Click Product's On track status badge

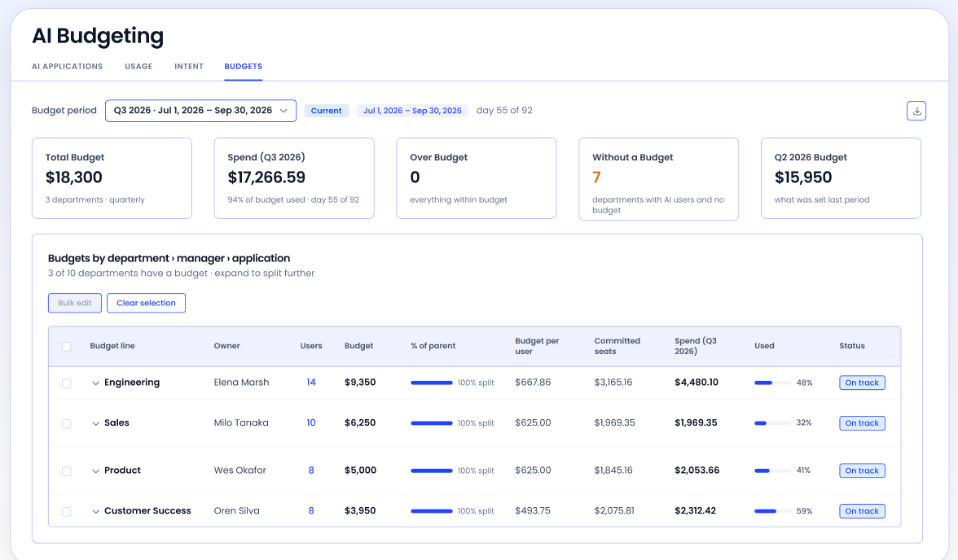click(862, 470)
